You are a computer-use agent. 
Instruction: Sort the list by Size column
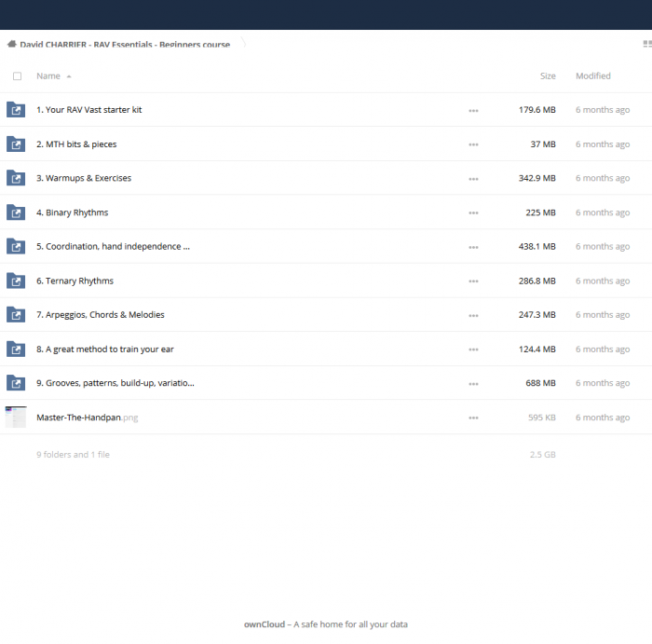pyautogui.click(x=548, y=76)
